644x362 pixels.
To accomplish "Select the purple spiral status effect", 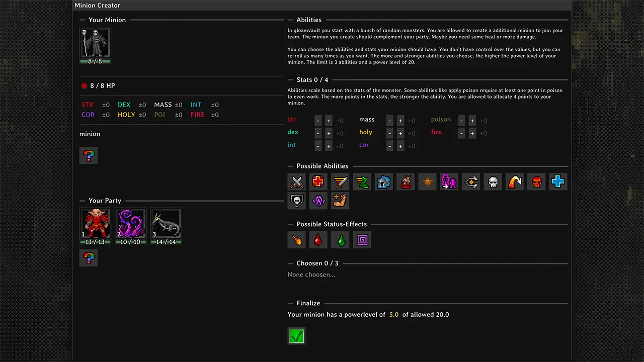I will [362, 240].
